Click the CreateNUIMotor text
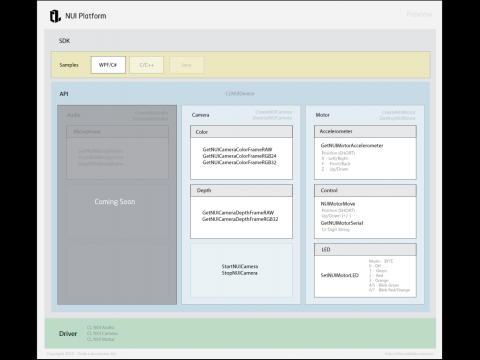This screenshot has width=480, height=360. point(399,113)
